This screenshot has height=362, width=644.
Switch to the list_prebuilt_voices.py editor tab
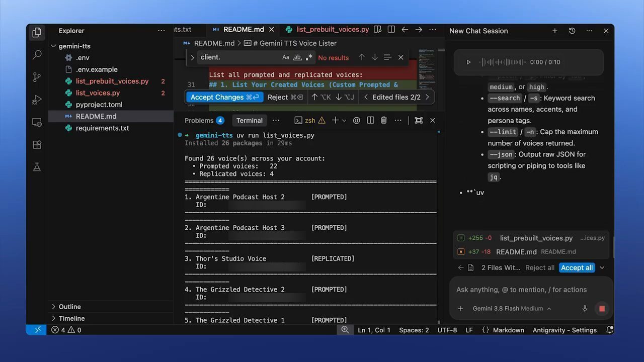(x=327, y=30)
